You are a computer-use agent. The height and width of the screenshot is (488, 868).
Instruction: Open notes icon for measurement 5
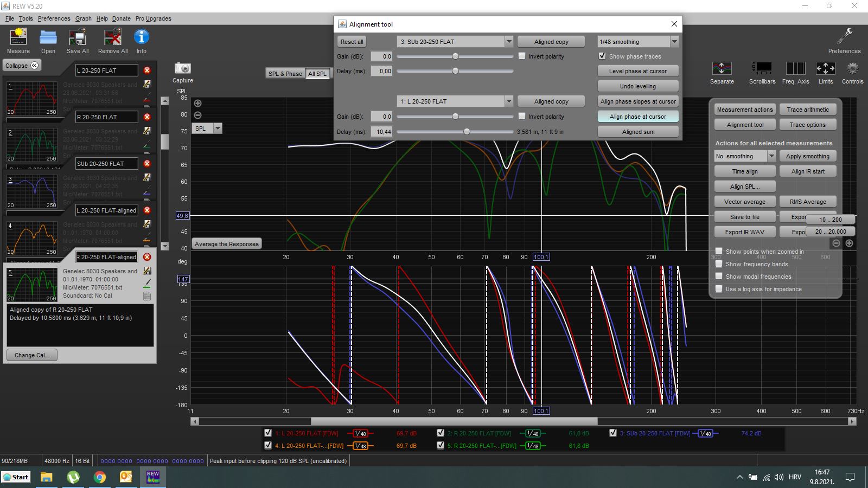point(147,296)
